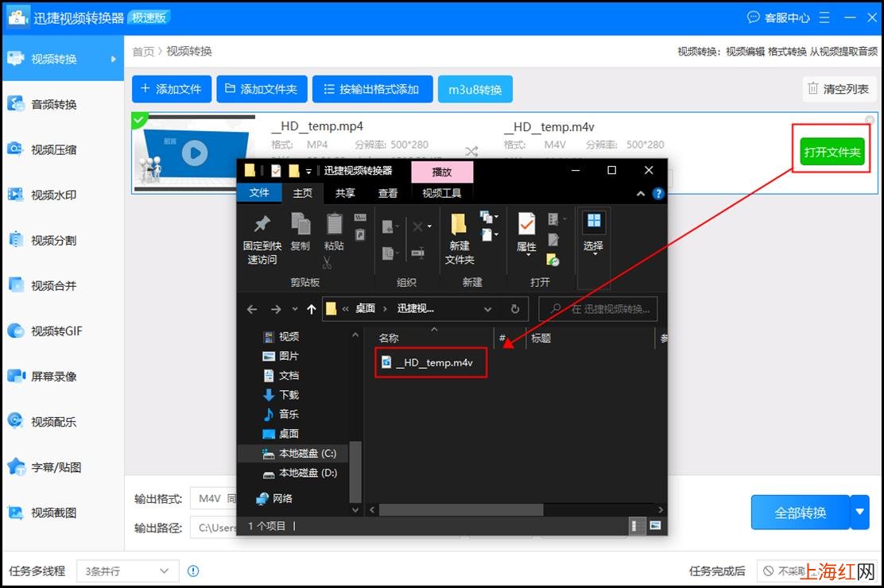Viewport: 884px width, 588px height.
Task: Click 首页 in the breadcrumb
Action: [143, 52]
